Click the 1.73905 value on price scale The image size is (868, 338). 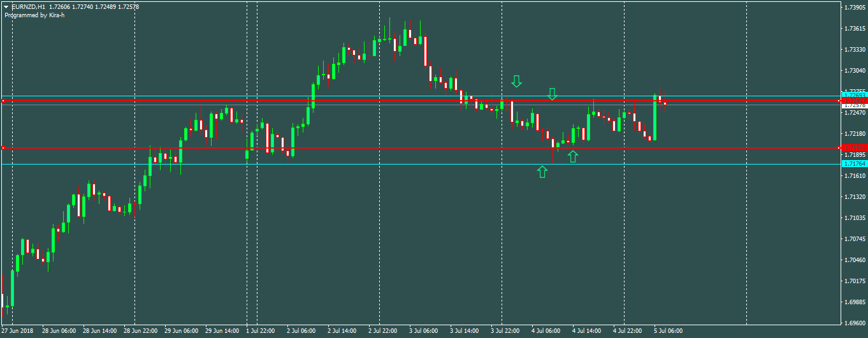coord(854,8)
